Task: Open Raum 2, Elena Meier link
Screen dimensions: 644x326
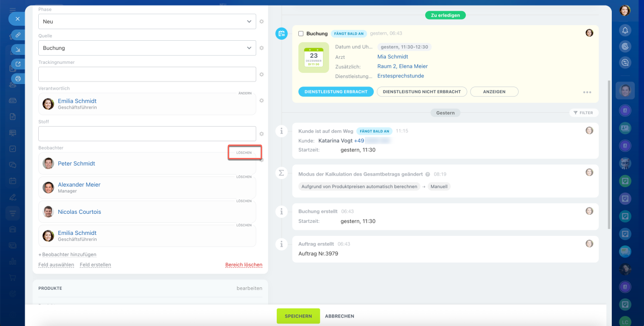Action: coord(403,66)
